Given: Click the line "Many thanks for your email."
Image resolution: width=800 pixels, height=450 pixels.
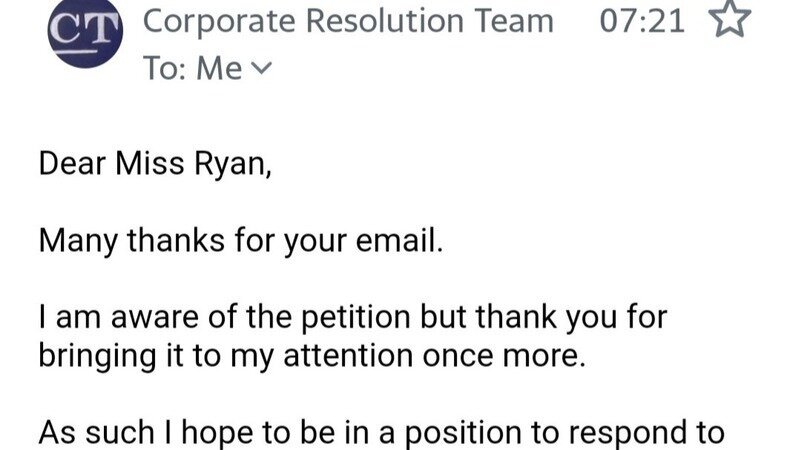Looking at the screenshot, I should point(239,241).
